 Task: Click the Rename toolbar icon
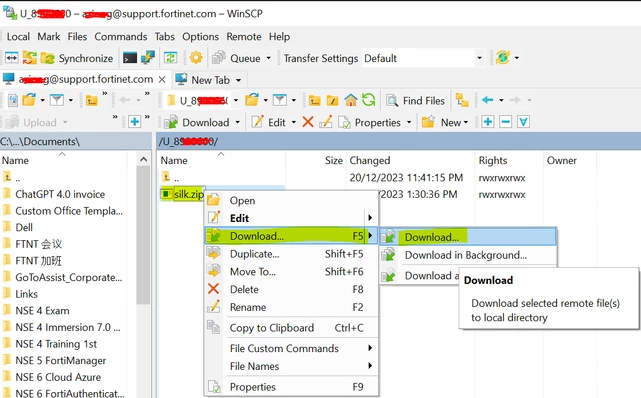click(x=325, y=122)
